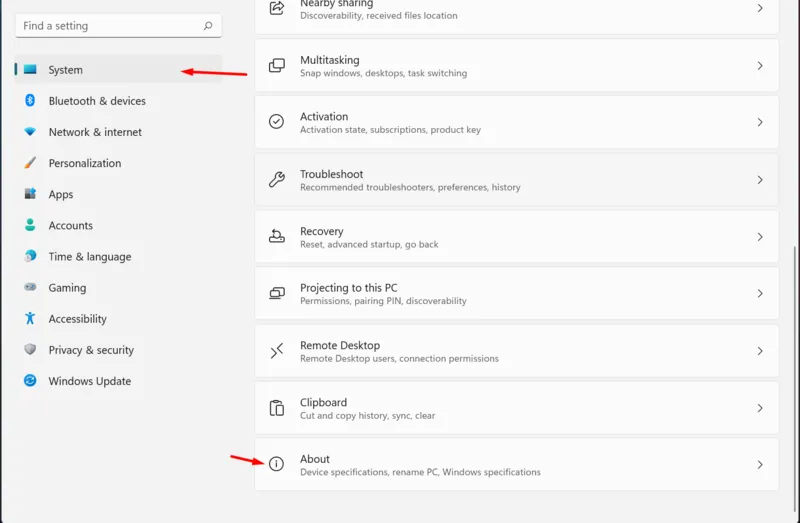Screen dimensions: 800x523
Task: Click the Accessibility figure icon
Action: (x=30, y=318)
